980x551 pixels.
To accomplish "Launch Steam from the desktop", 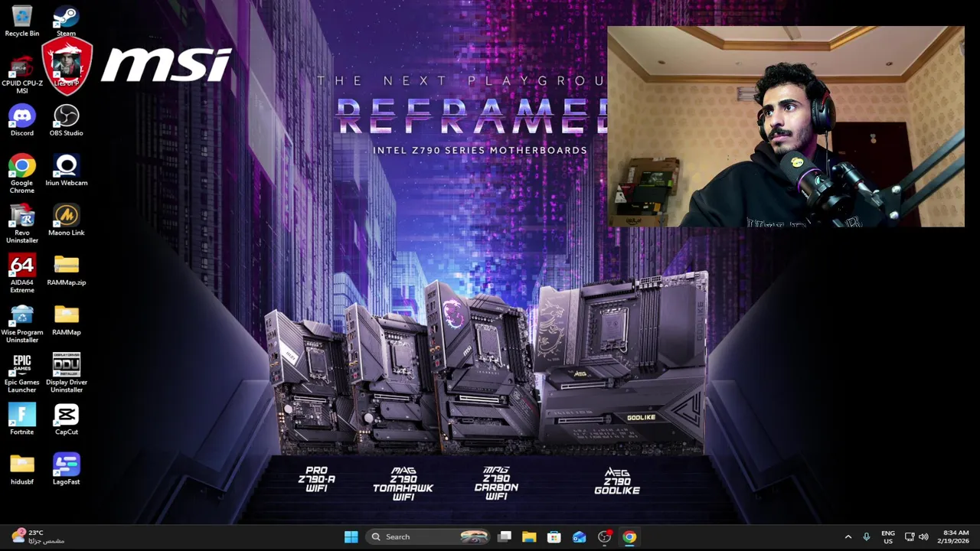I will (x=67, y=21).
